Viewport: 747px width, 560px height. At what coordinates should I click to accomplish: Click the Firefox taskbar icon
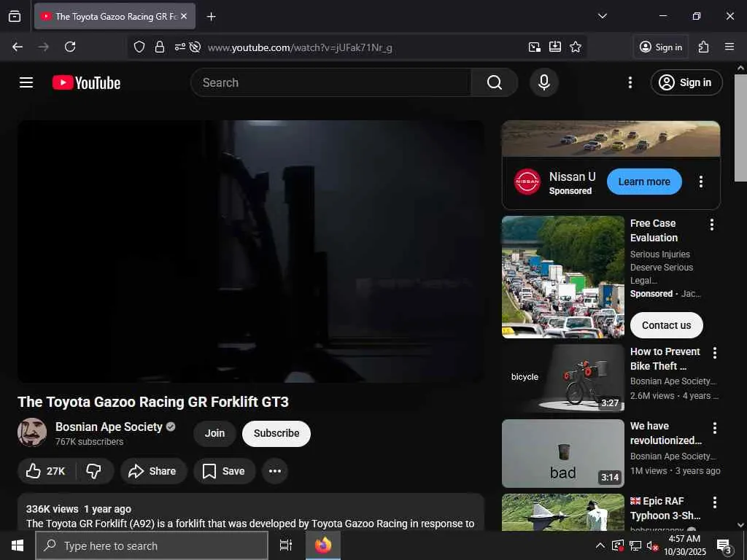pyautogui.click(x=323, y=545)
